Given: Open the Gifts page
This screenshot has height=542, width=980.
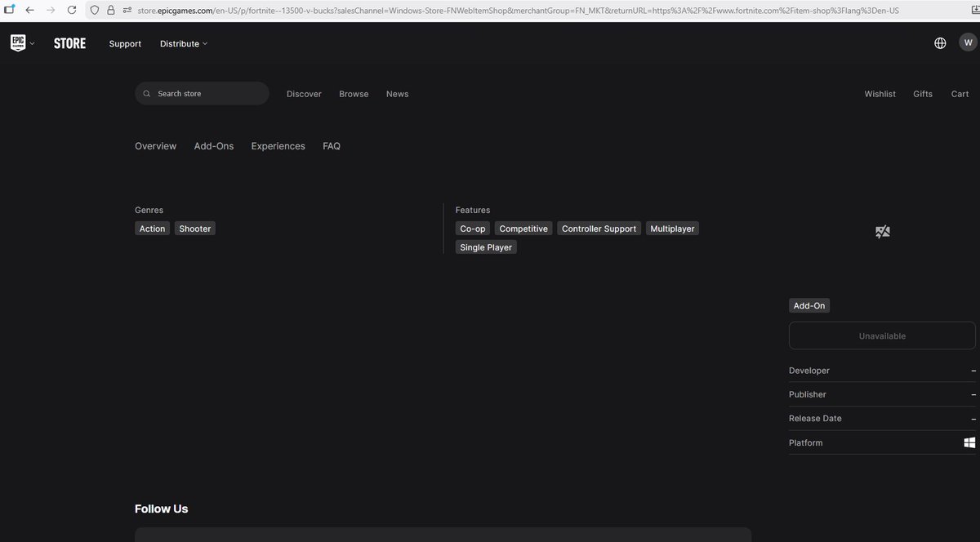Looking at the screenshot, I should click(x=923, y=94).
